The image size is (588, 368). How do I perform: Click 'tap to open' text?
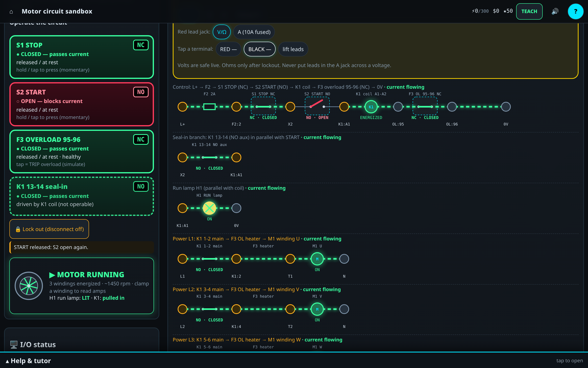tap(570, 361)
